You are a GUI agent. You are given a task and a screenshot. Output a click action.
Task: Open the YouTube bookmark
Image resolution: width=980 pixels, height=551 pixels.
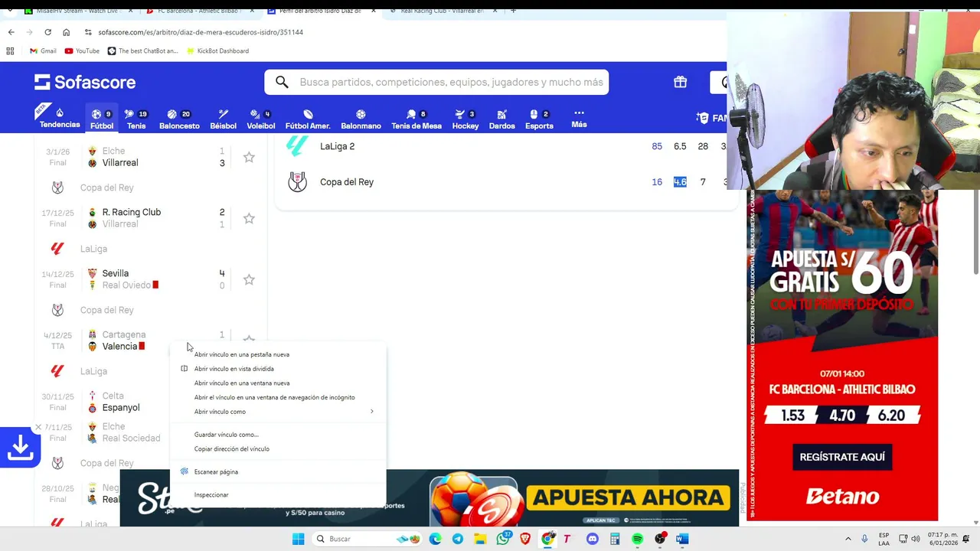click(82, 51)
